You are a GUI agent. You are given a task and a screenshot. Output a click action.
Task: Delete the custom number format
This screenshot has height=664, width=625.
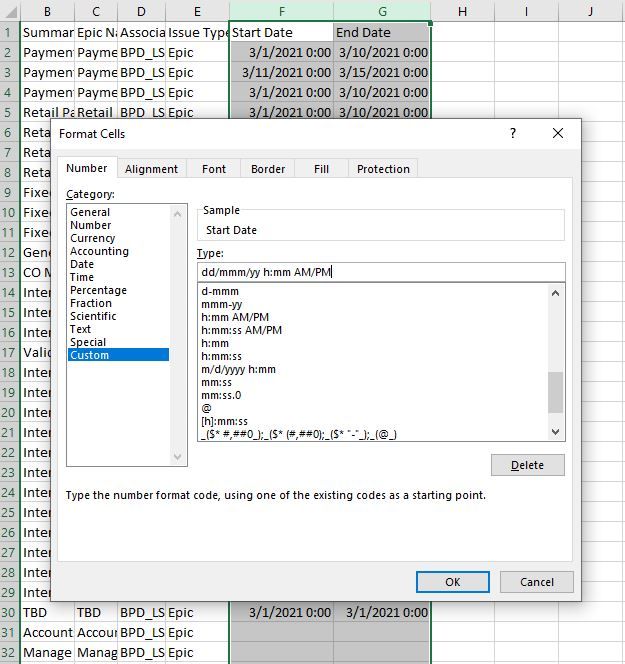528,465
